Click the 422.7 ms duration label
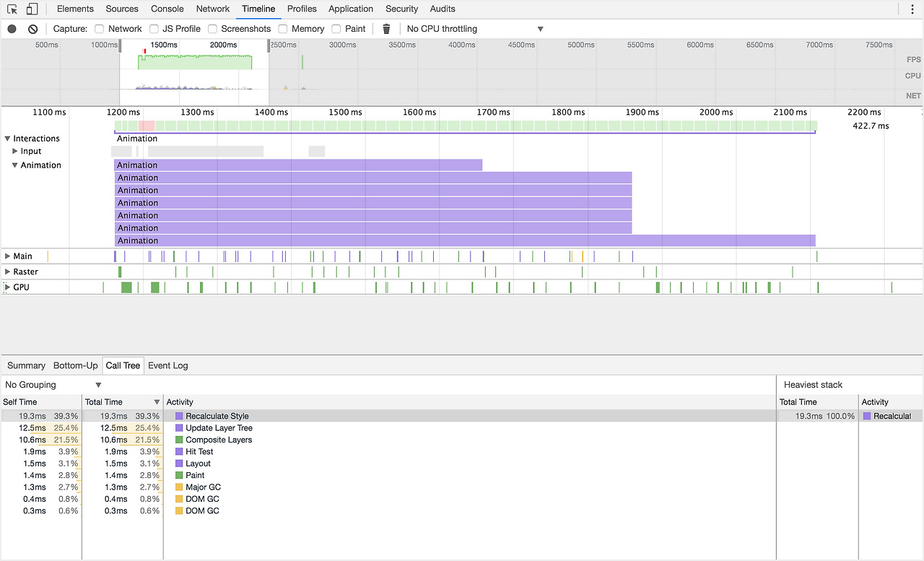Viewport: 924px width, 561px height. coord(871,126)
